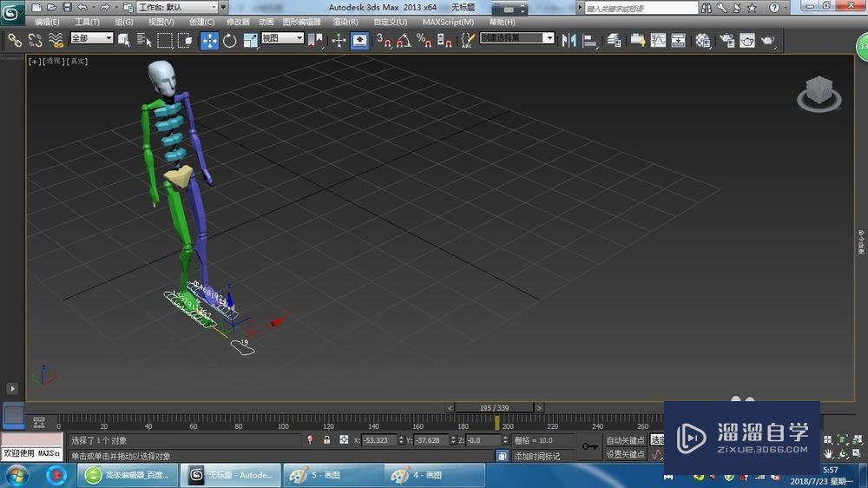
Task: Select the Unlink Selection tool
Action: pos(36,41)
